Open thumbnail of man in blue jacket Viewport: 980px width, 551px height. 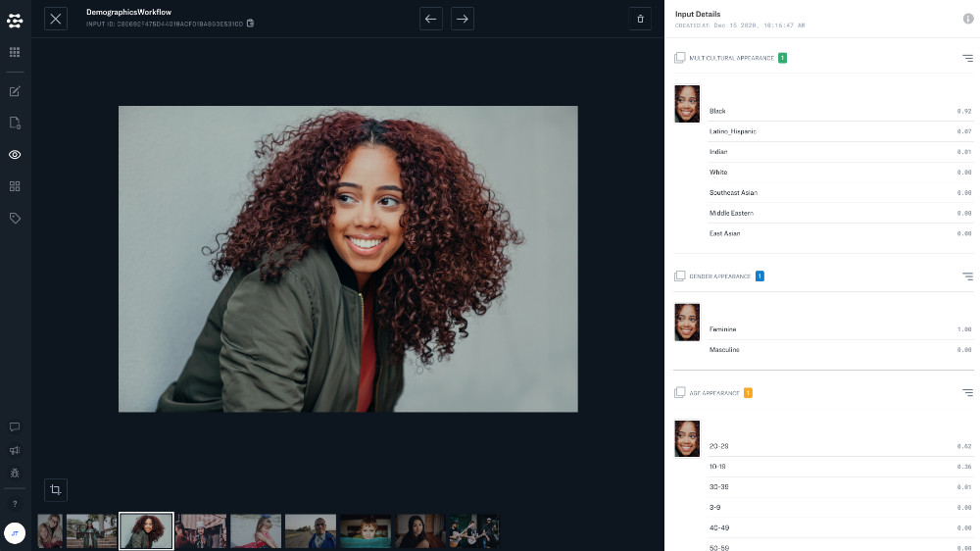click(311, 531)
